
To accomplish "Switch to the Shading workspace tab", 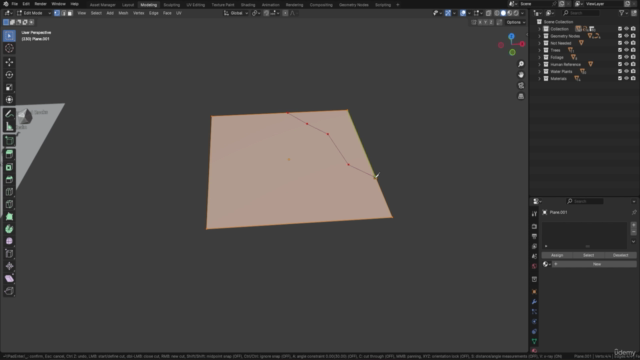I will point(248,5).
